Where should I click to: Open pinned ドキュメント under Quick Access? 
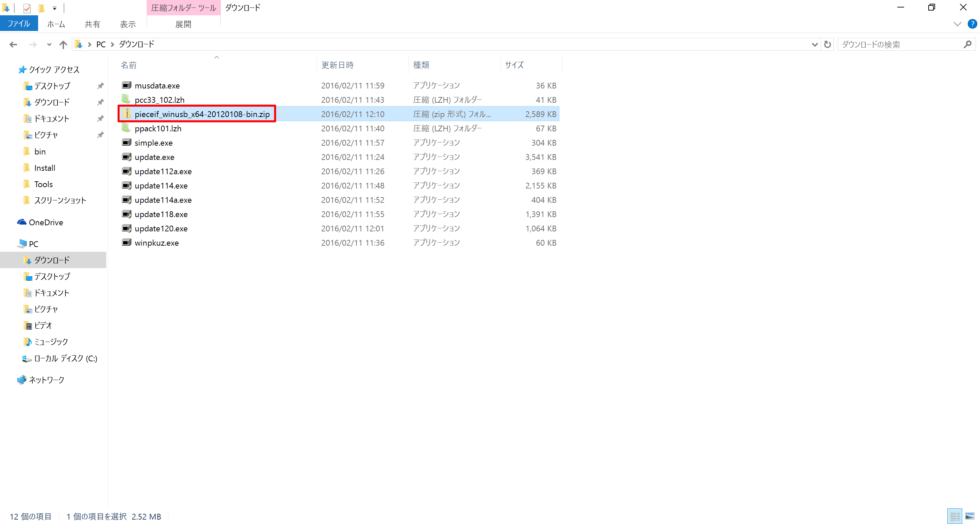[52, 119]
